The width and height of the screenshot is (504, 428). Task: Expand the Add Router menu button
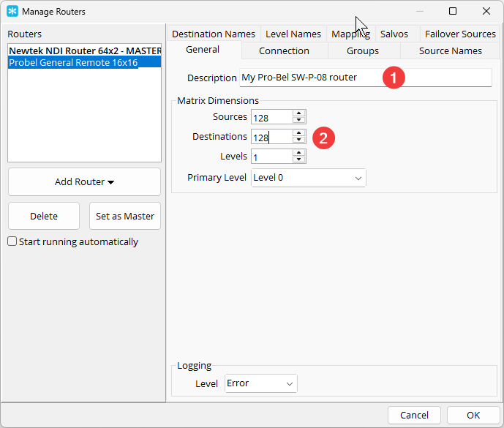pyautogui.click(x=84, y=181)
